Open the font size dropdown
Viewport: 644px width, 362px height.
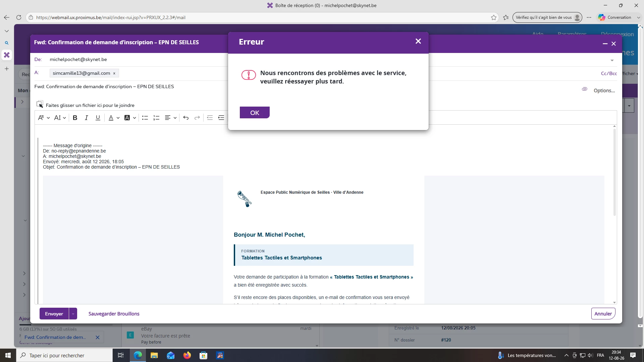[60, 118]
